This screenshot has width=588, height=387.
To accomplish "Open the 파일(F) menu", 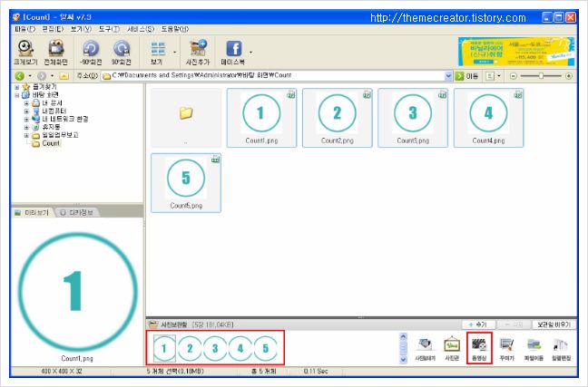I will [x=24, y=29].
